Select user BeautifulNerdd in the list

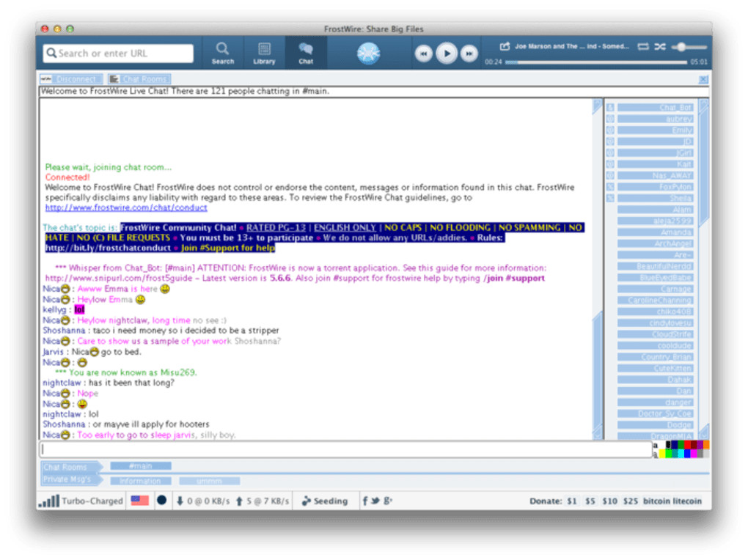655,266
